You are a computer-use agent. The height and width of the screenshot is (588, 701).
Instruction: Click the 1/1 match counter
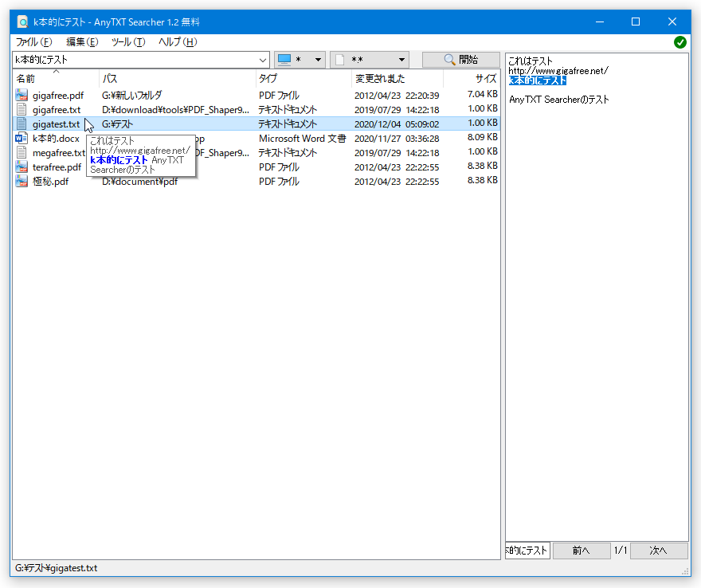620,550
